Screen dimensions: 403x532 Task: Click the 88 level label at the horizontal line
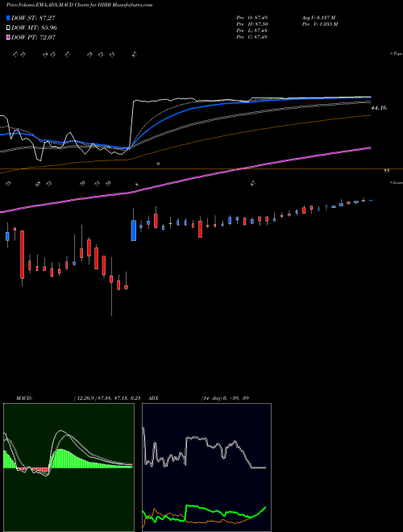point(386,171)
